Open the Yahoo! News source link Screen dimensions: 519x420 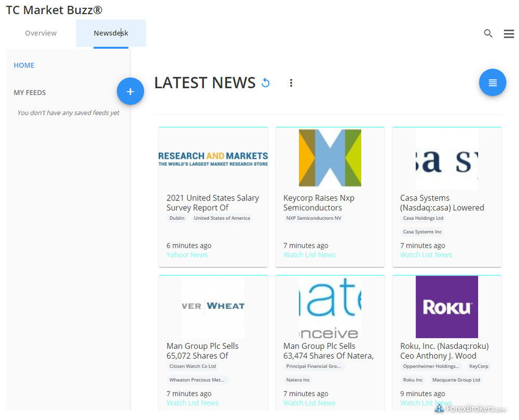(187, 255)
